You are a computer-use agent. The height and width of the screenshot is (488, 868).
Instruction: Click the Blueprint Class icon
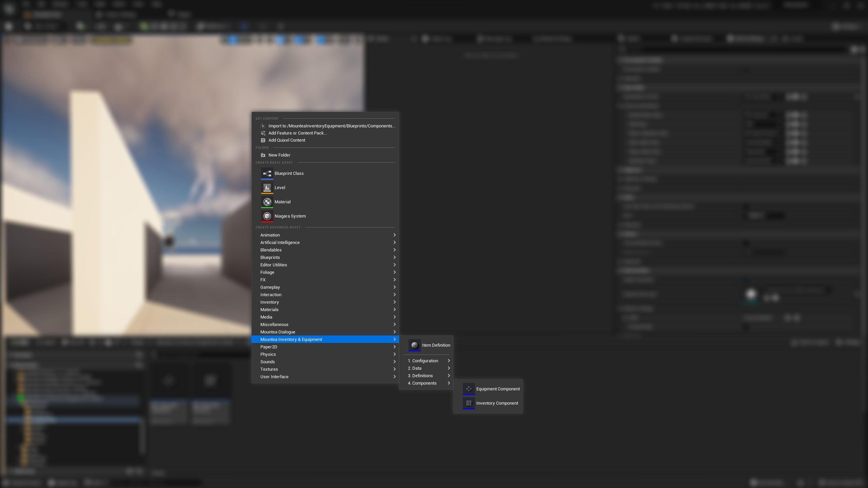(x=267, y=174)
